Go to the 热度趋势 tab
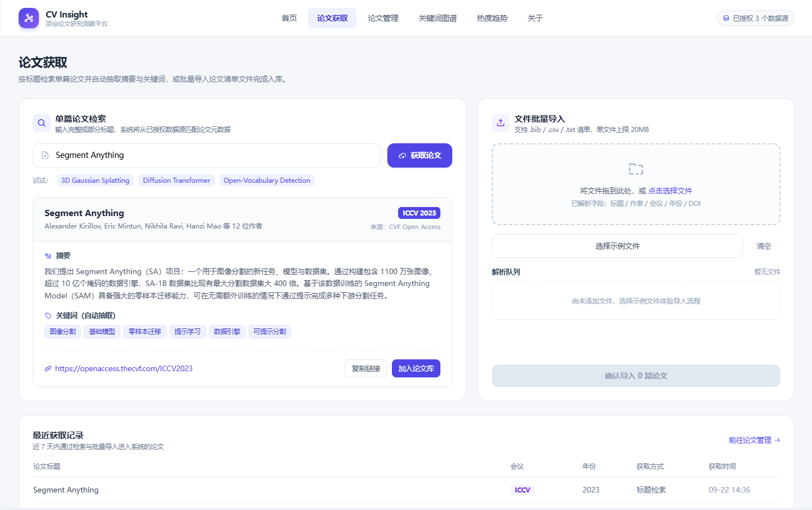 [492, 18]
